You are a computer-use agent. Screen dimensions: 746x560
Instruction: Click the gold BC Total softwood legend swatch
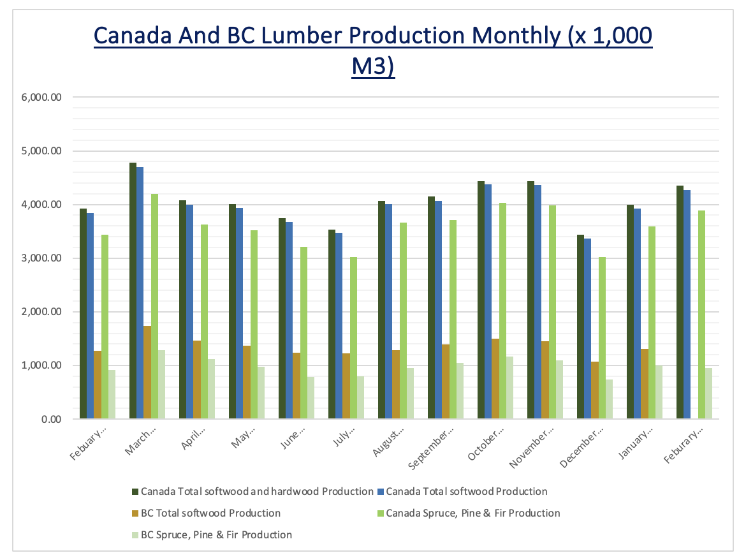135,513
